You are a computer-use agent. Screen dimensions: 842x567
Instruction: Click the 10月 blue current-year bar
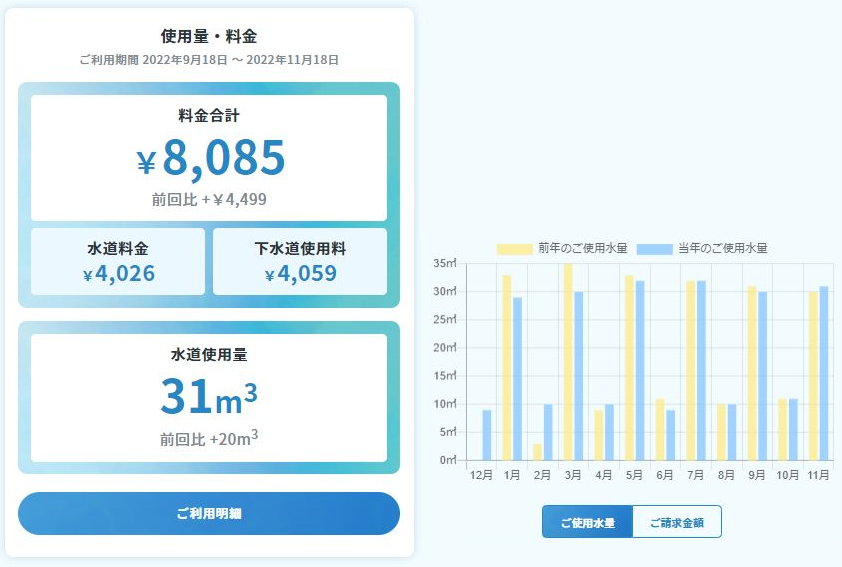coord(793,430)
